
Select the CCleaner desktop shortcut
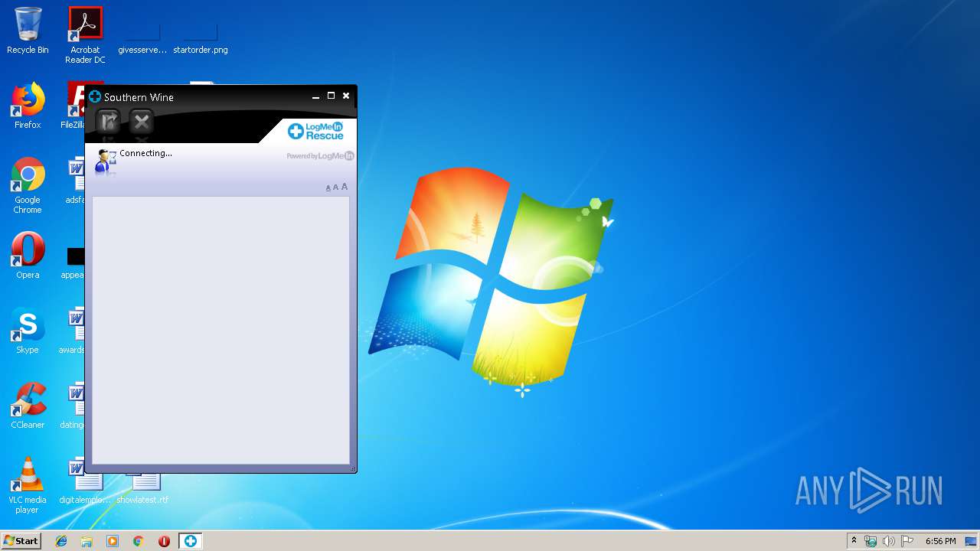28,406
